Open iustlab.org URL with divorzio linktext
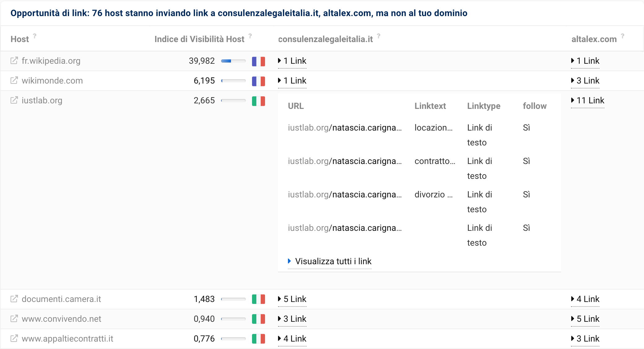This screenshot has width=644, height=349. tap(345, 195)
